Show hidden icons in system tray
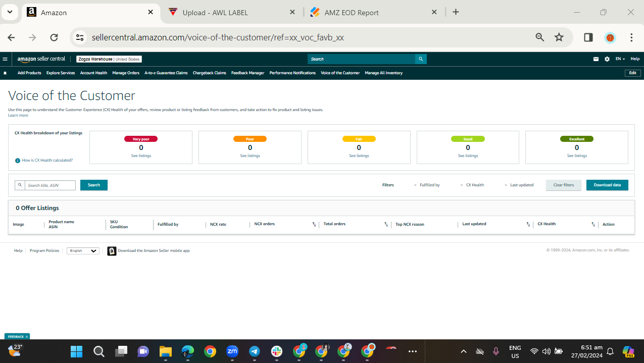The image size is (644, 363). (464, 351)
